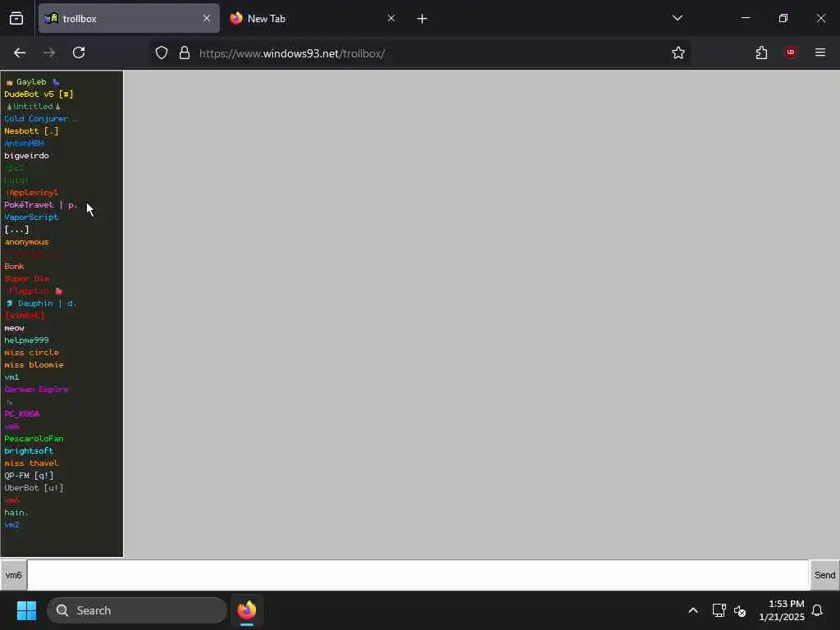Image resolution: width=840 pixels, height=630 pixels.
Task: Select user Gayleb in user list
Action: 31,82
